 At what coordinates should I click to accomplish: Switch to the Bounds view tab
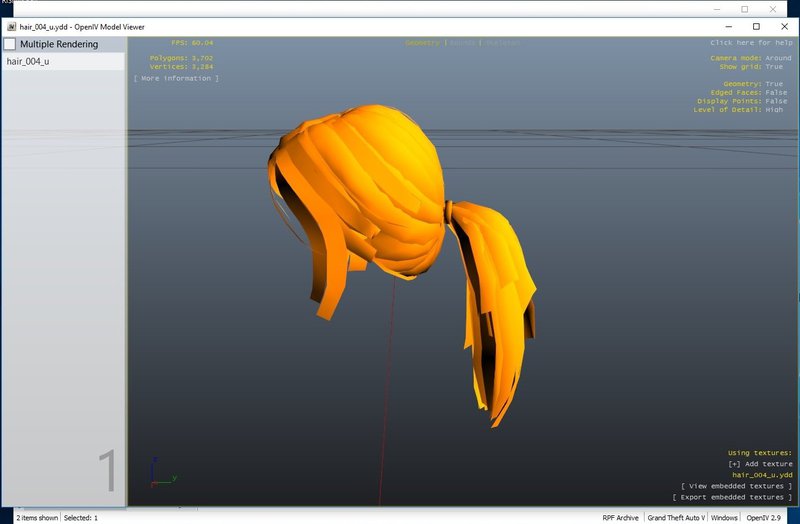click(462, 43)
